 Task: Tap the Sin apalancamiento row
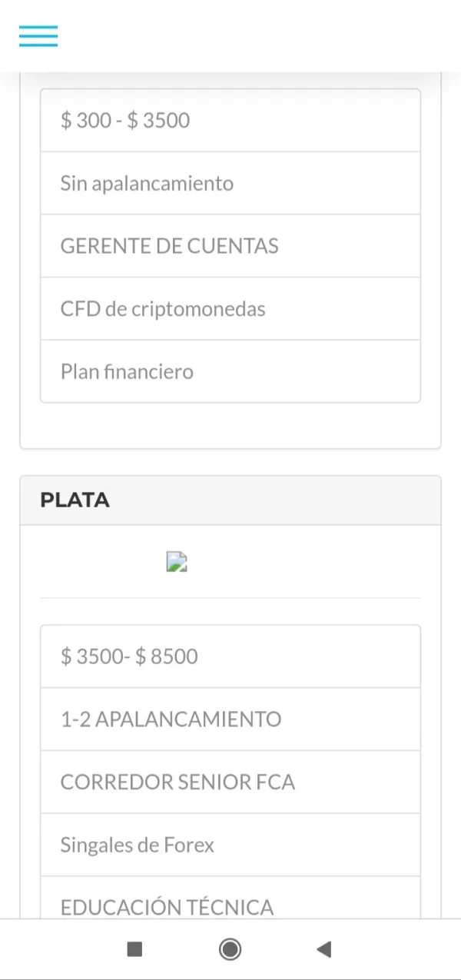click(230, 184)
